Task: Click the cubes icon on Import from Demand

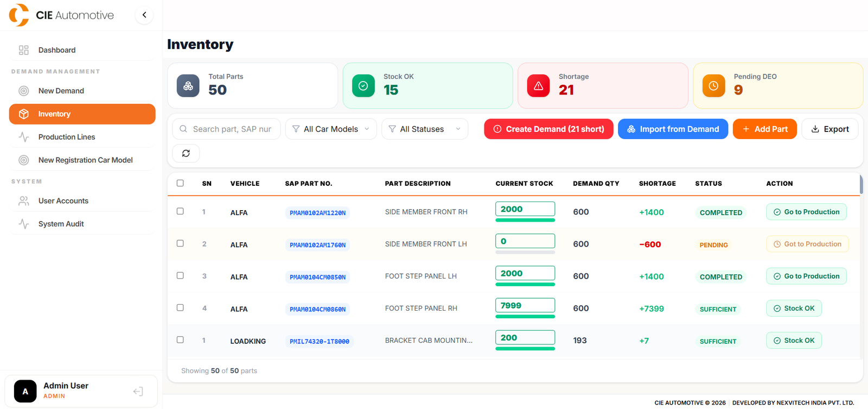Action: point(631,129)
